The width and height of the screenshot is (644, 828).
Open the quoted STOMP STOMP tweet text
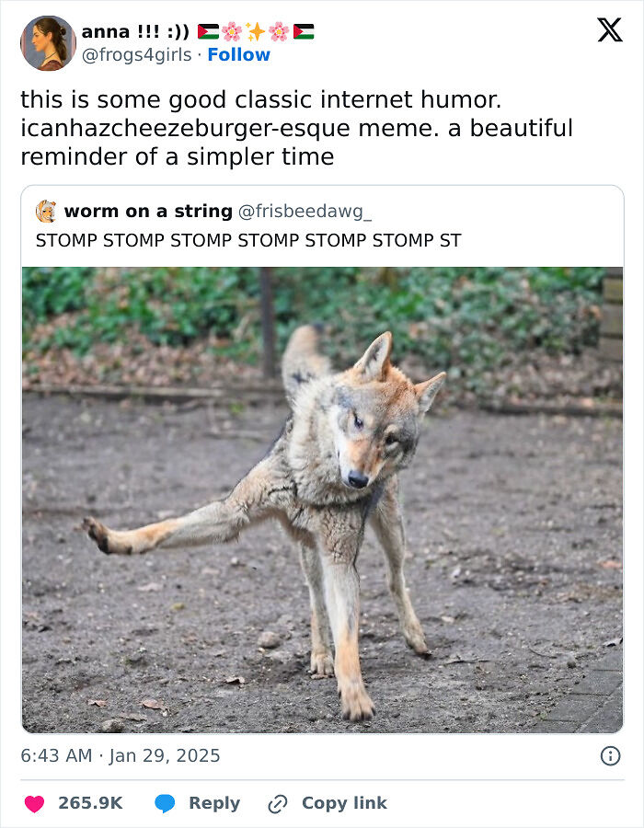(x=248, y=240)
